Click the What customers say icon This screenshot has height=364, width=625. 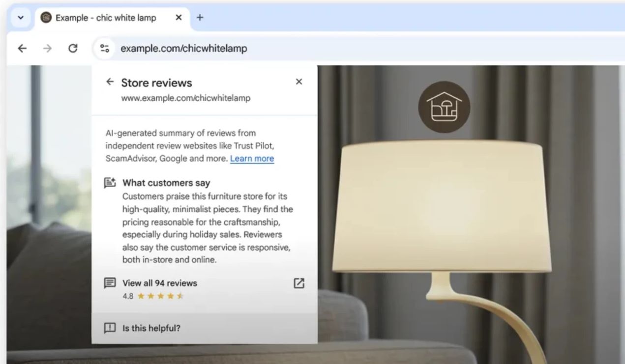[110, 183]
